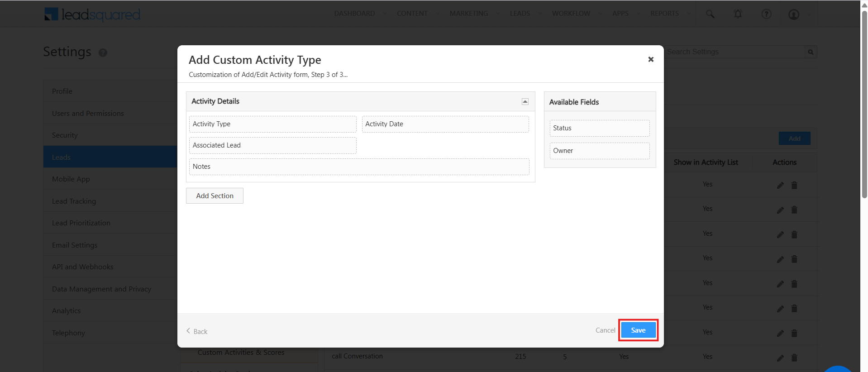Screen dimensions: 868x372
Task: Click the MARKETING menu dropdown arrow
Action: pos(498,14)
